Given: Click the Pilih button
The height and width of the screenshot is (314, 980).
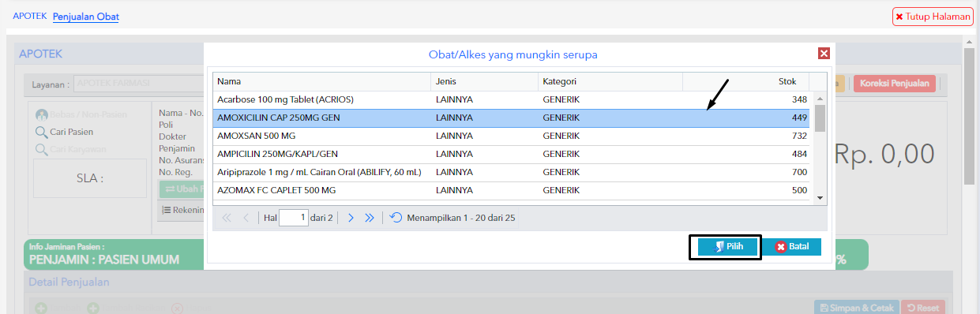Looking at the screenshot, I should pos(727,247).
